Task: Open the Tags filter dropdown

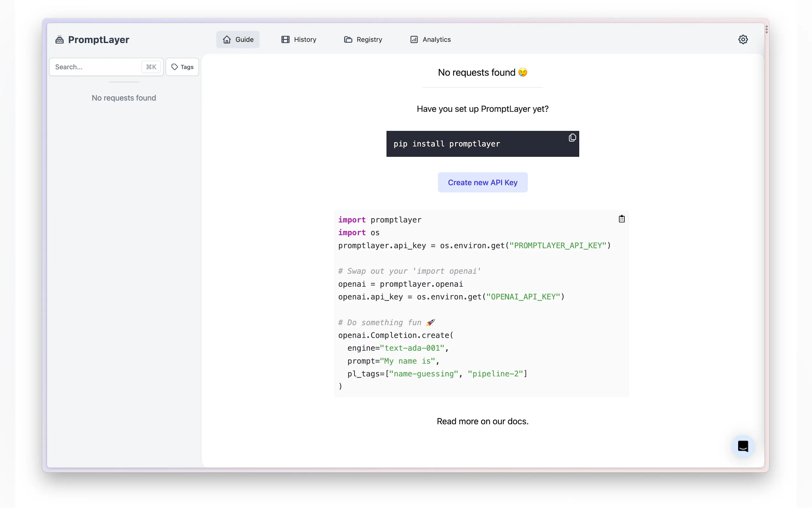Action: click(x=182, y=67)
